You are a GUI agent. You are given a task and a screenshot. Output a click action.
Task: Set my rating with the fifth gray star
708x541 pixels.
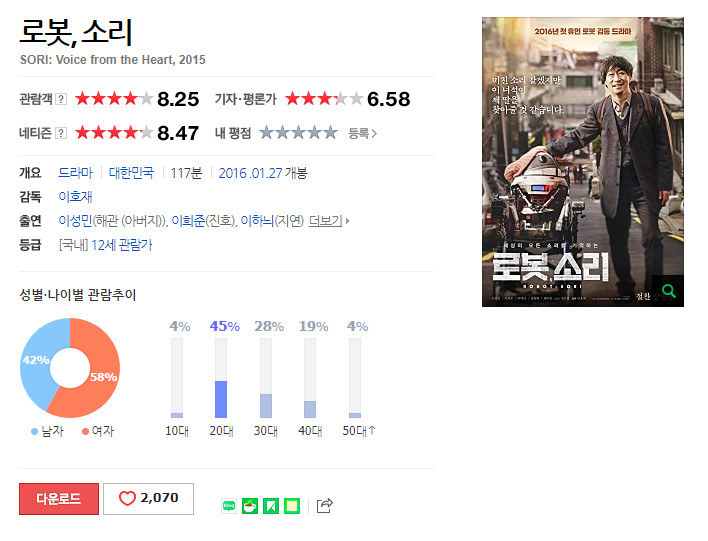tap(331, 133)
